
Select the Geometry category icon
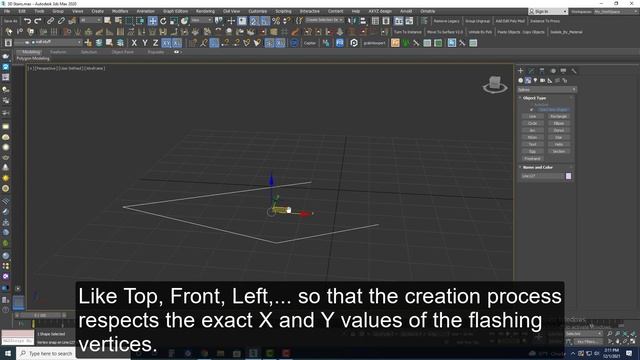521,80
